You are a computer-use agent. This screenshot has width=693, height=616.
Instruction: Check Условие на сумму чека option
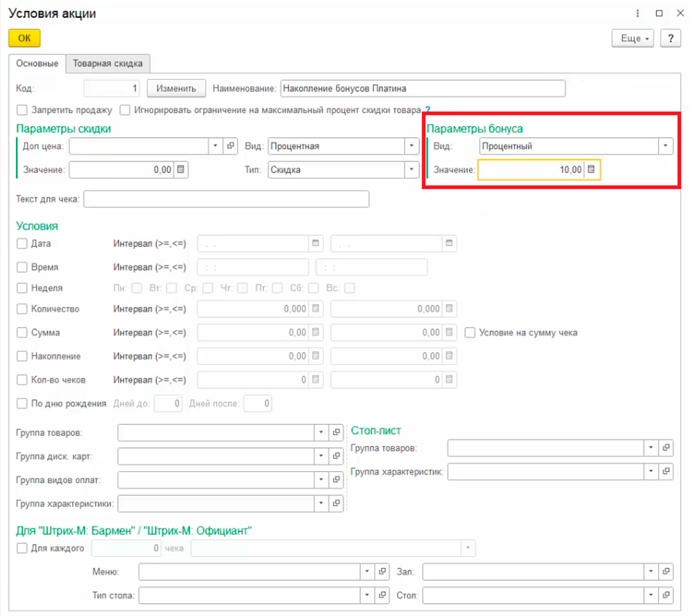[471, 333]
